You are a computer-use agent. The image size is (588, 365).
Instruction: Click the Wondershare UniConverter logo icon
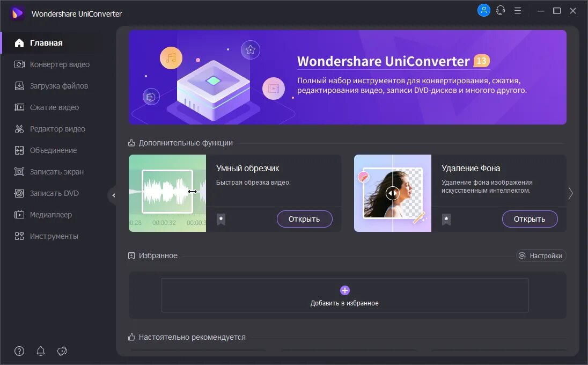tap(17, 14)
